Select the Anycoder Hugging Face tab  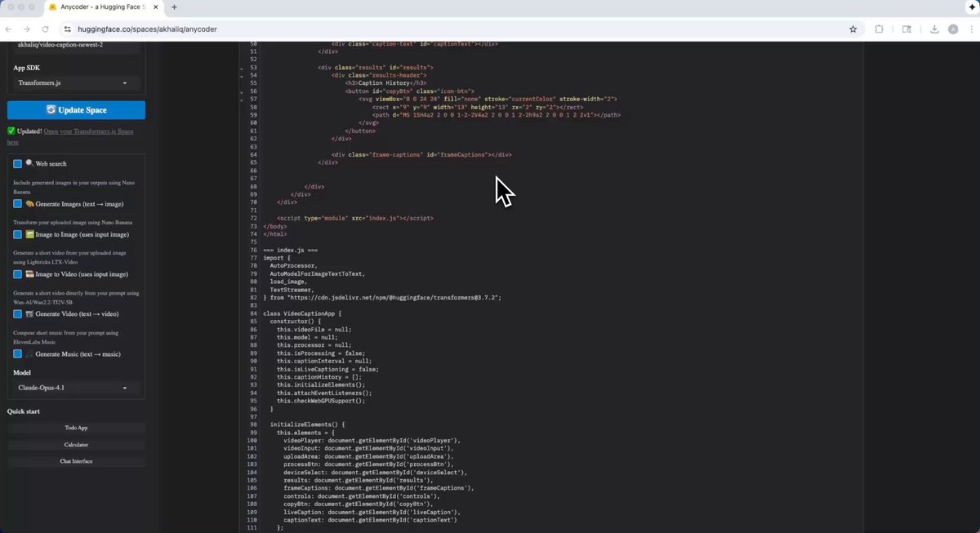103,7
